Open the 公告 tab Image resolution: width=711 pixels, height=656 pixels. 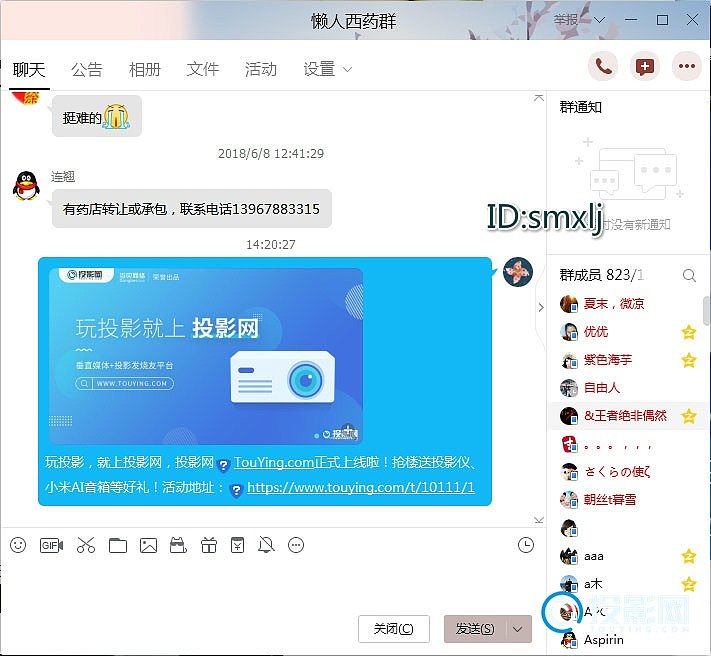click(87, 69)
